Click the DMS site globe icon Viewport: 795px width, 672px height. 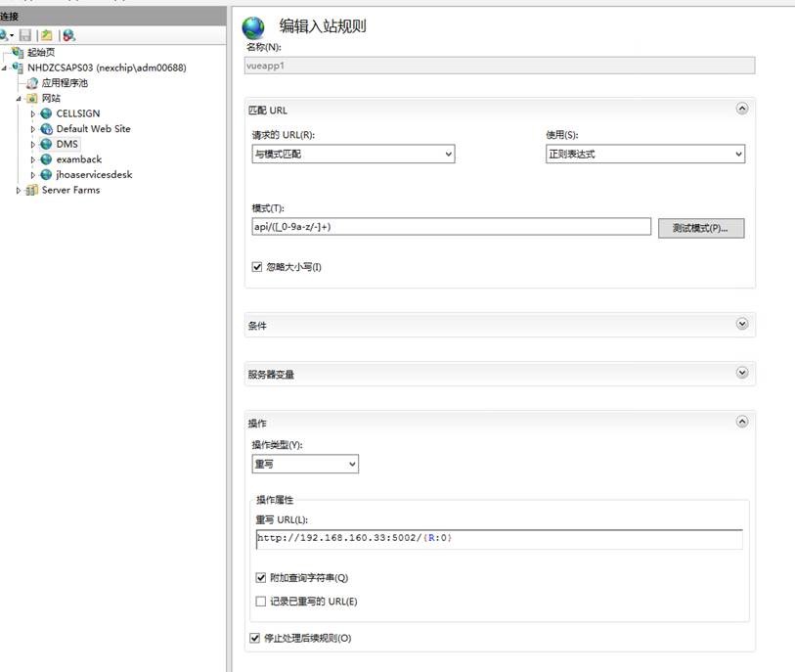coord(46,144)
